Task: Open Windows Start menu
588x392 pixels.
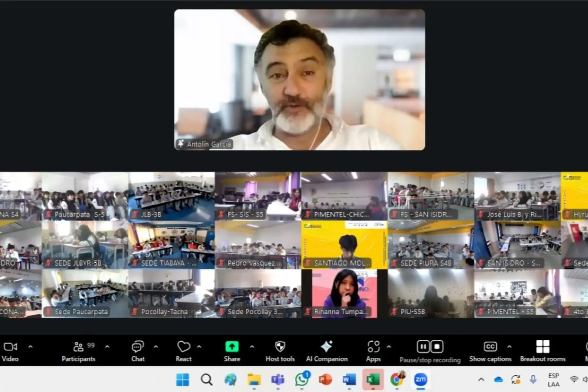Action: coord(182,380)
